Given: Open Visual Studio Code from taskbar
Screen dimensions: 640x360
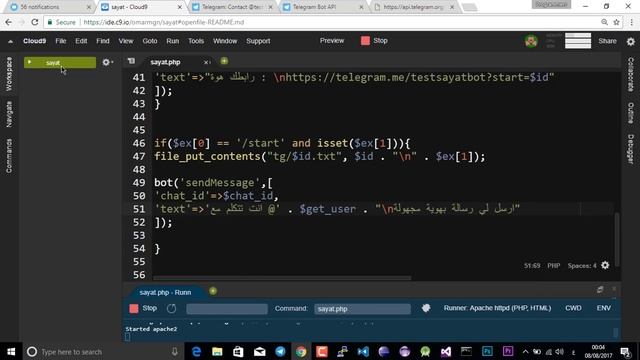Looking at the screenshot, I should pos(363,351).
